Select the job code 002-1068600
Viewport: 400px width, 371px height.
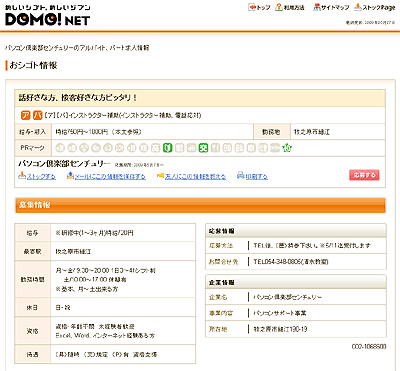tap(369, 347)
